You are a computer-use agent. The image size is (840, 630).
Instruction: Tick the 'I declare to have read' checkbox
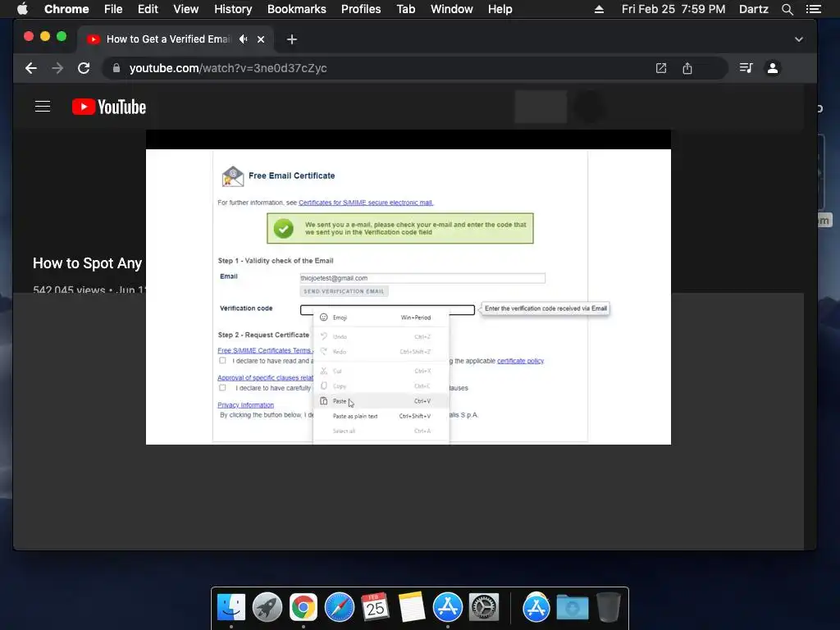222,361
